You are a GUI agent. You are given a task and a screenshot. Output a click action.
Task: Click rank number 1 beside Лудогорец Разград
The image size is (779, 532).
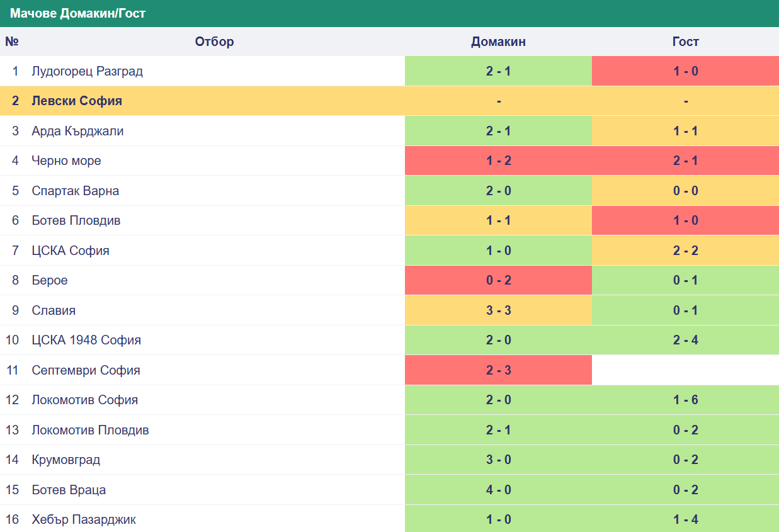pyautogui.click(x=15, y=71)
